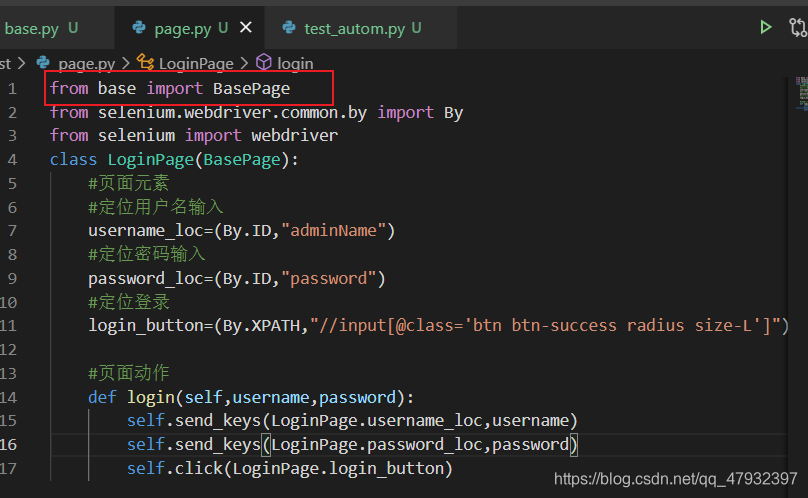This screenshot has height=498, width=808.
Task: Click 'login' function name on line 14
Action: coord(150,397)
